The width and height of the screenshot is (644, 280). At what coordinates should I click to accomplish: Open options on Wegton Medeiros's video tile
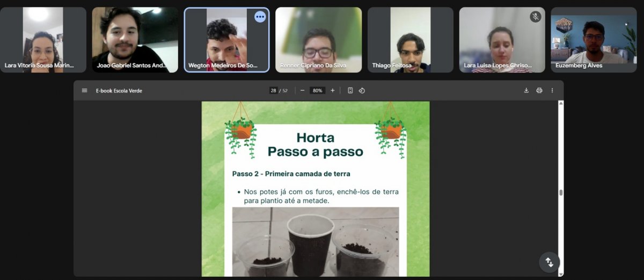[260, 17]
